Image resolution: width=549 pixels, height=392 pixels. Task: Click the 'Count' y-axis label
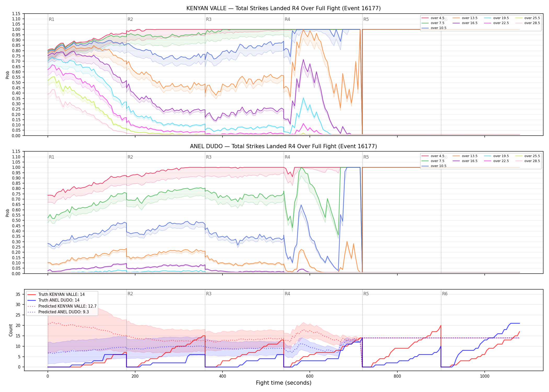click(11, 330)
